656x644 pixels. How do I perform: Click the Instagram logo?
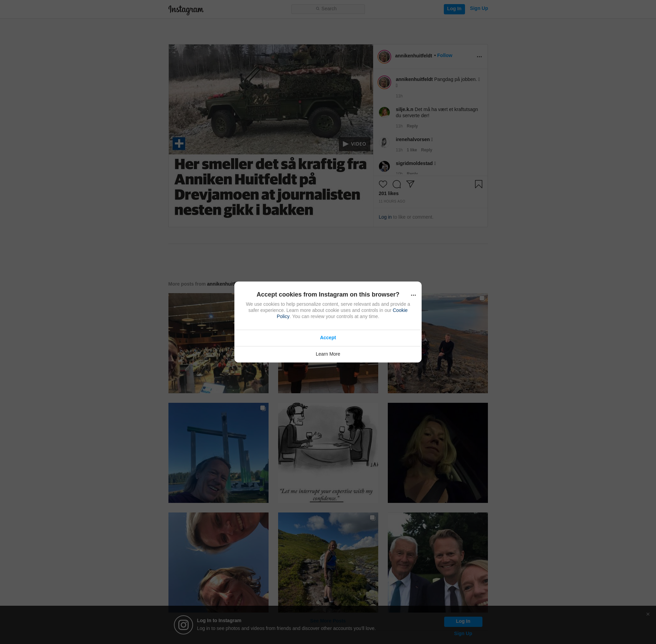coord(186,10)
